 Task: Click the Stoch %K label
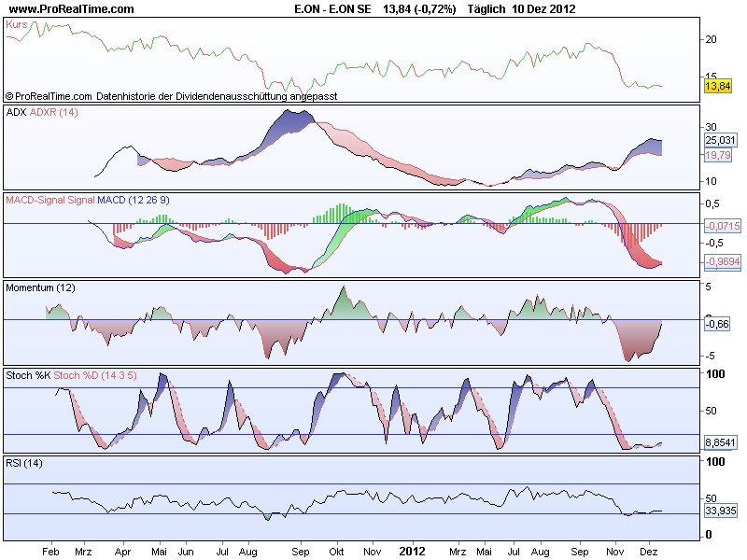click(x=28, y=375)
